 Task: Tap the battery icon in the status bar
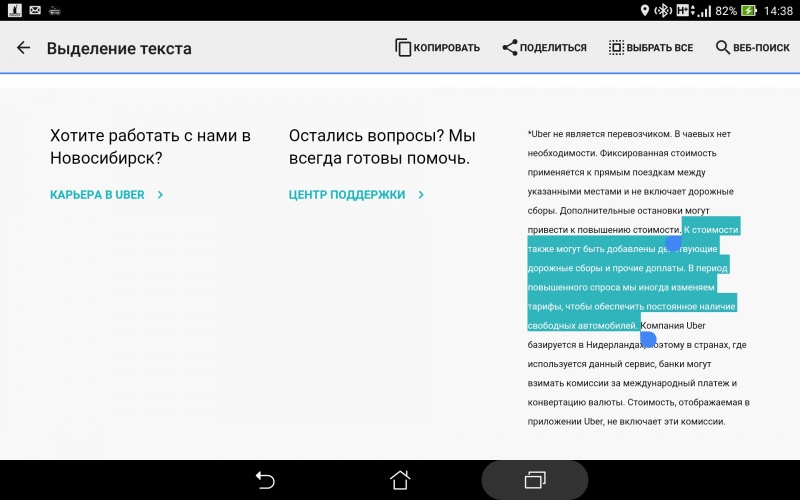746,10
